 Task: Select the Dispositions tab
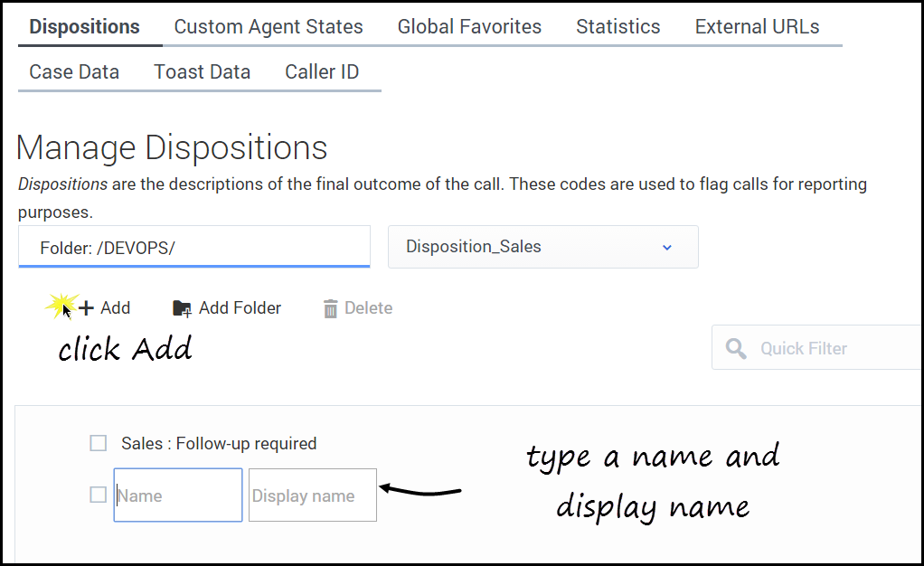(85, 27)
